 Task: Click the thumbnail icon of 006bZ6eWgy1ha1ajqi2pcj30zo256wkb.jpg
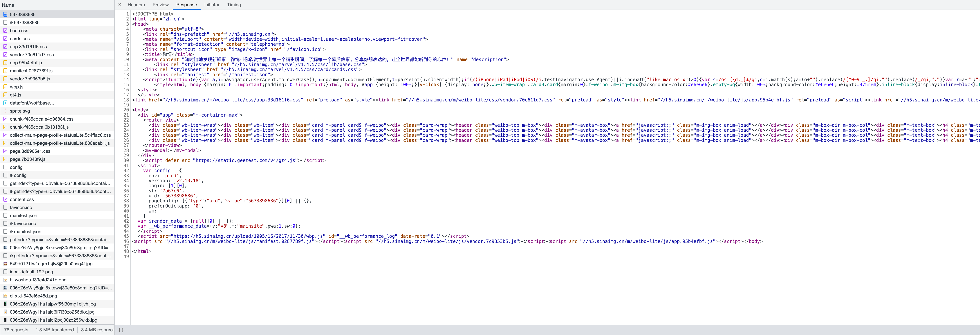tap(5, 320)
